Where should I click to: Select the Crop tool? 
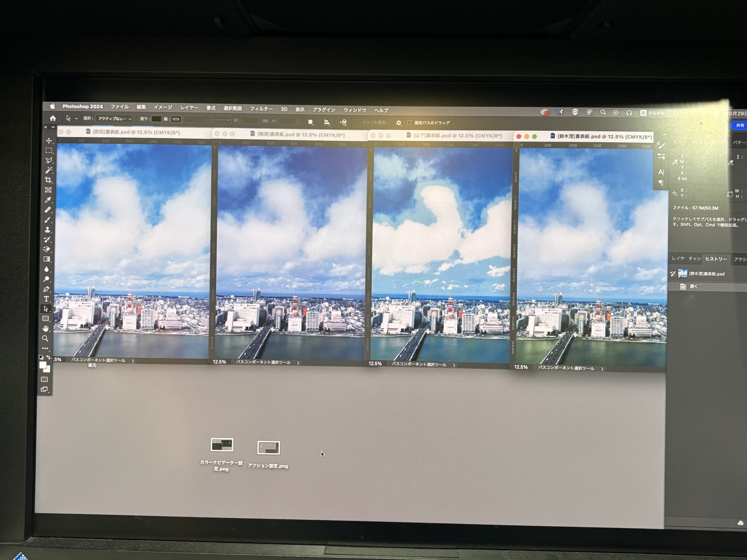49,180
